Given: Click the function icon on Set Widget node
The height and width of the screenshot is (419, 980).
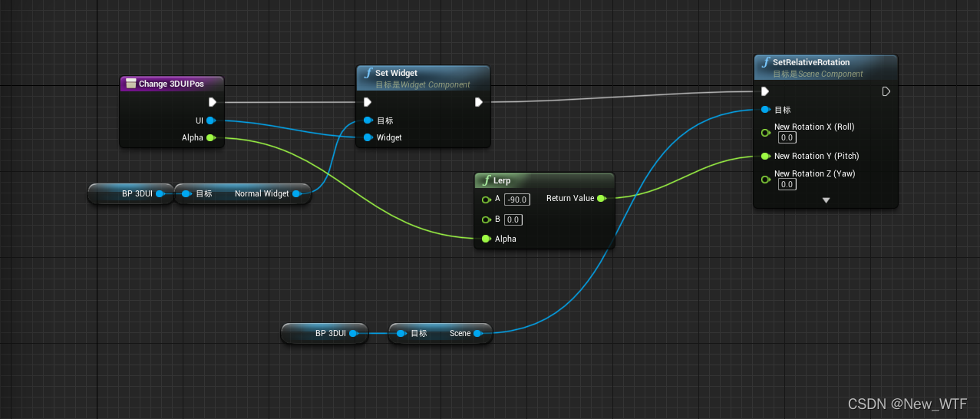Looking at the screenshot, I should coord(369,73).
